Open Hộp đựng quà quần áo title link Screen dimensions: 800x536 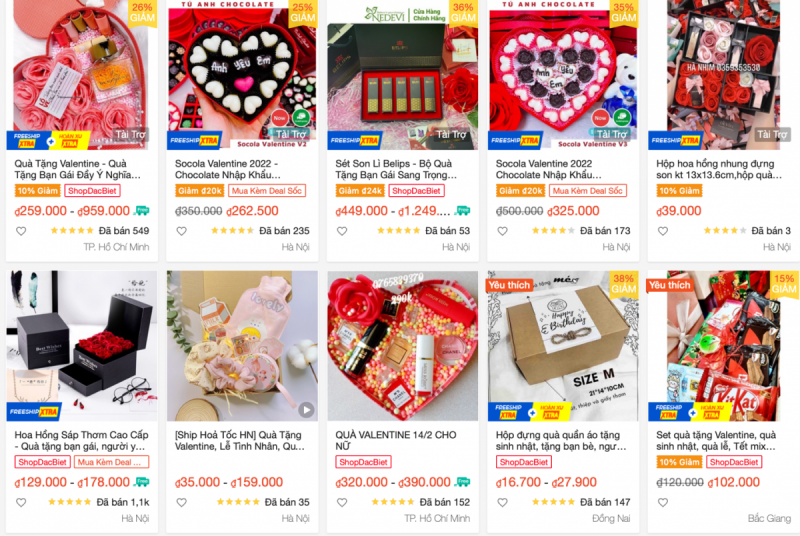click(560, 441)
